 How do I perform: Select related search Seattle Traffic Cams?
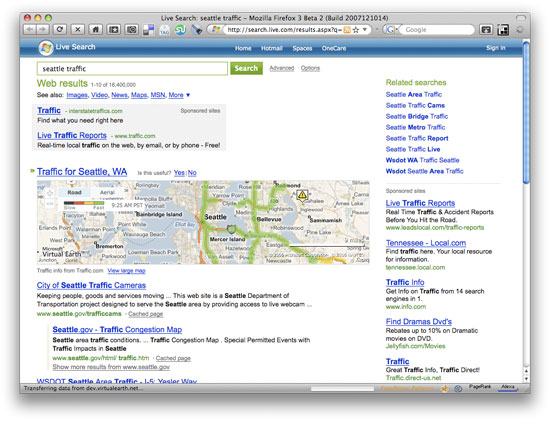coord(415,106)
